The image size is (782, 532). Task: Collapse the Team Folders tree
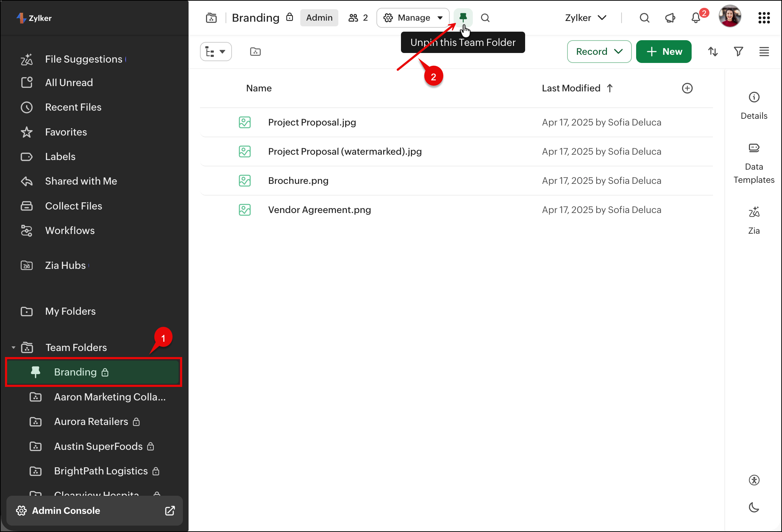[x=14, y=347]
